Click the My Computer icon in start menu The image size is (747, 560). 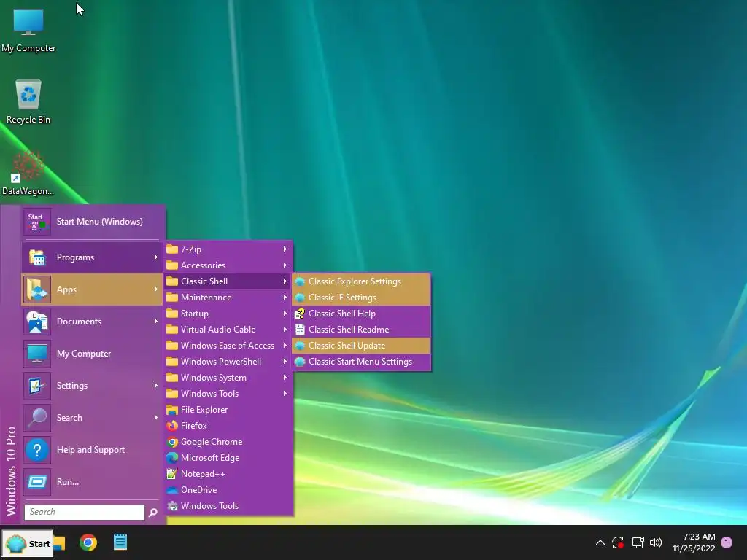(36, 354)
